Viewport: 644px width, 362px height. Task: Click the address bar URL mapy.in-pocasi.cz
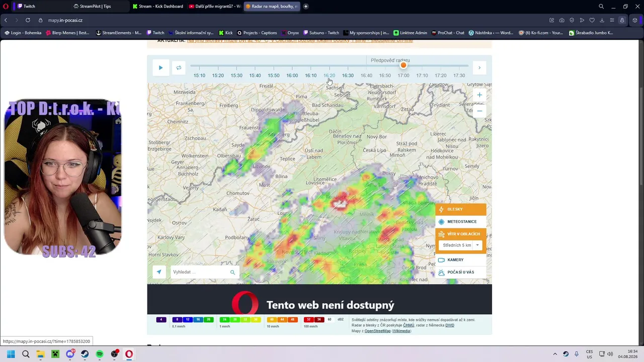65,20
